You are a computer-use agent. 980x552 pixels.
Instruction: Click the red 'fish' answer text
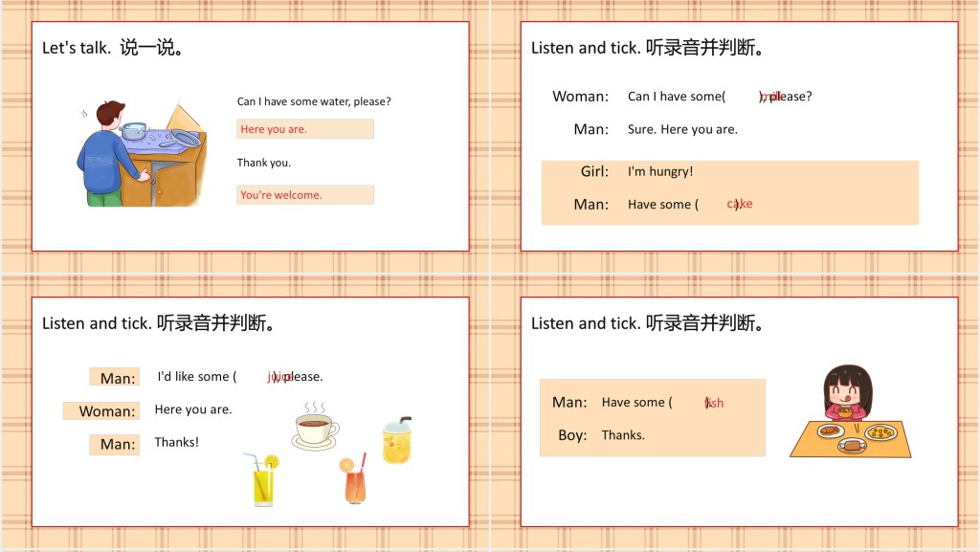point(715,403)
